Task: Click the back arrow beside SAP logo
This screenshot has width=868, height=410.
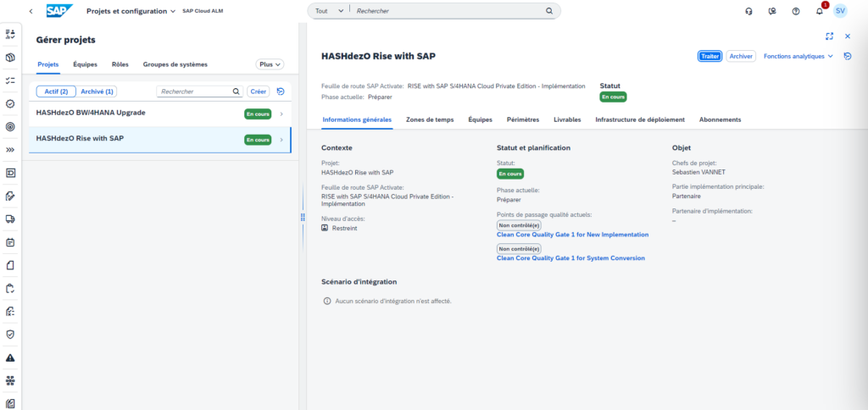Action: point(31,11)
